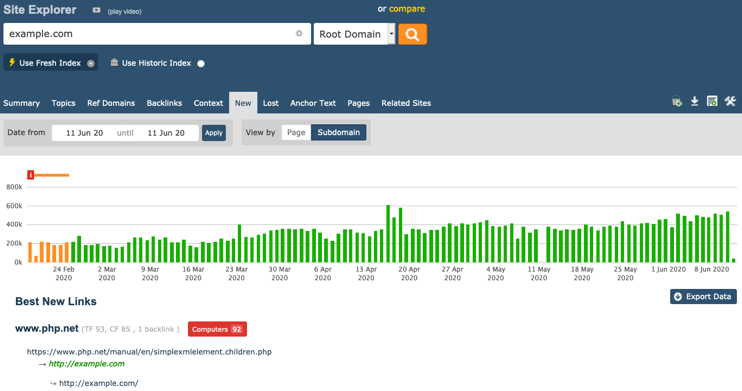Click the download arrow icon
Viewport: 742px width, 391px height.
click(x=694, y=101)
